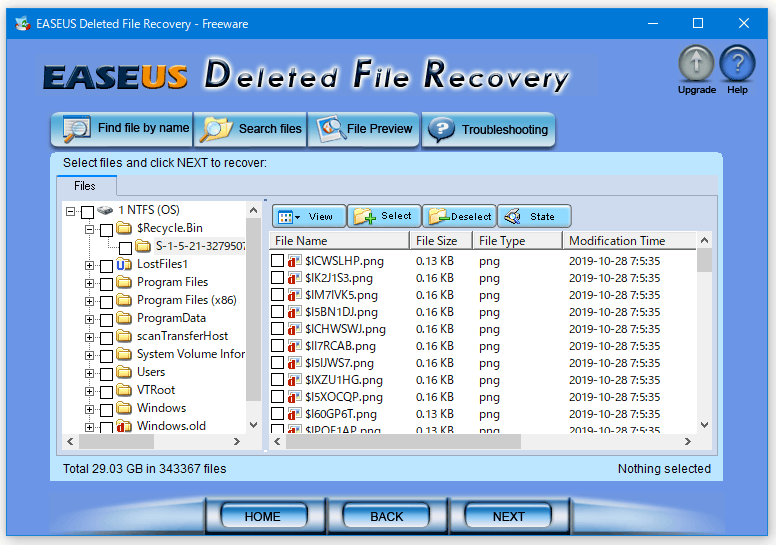Click file icon of $II7RCAB.png
Viewport: 776px width, 545px height.
point(295,346)
